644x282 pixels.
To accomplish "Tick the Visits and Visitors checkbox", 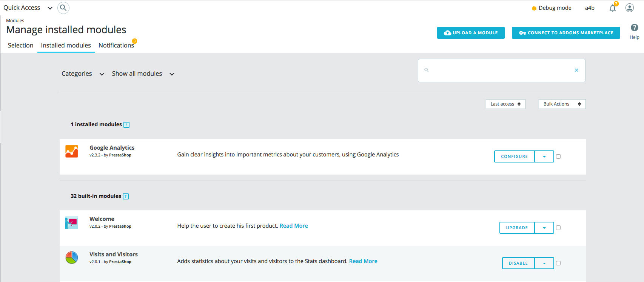I will click(x=558, y=263).
